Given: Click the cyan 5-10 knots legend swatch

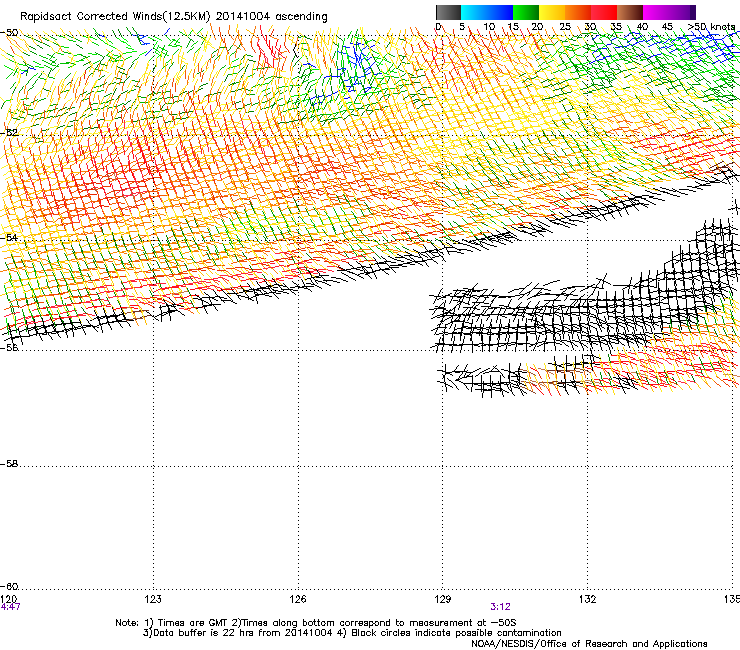Looking at the screenshot, I should coord(474,12).
